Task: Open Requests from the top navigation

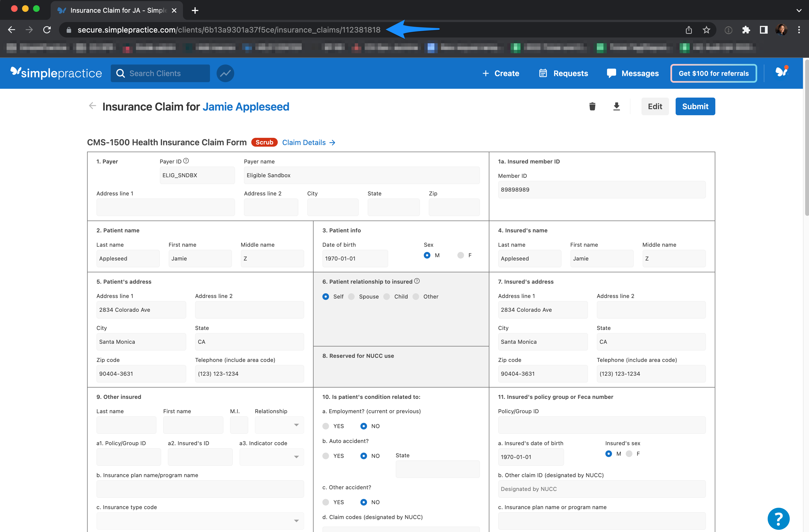Action: (563, 73)
